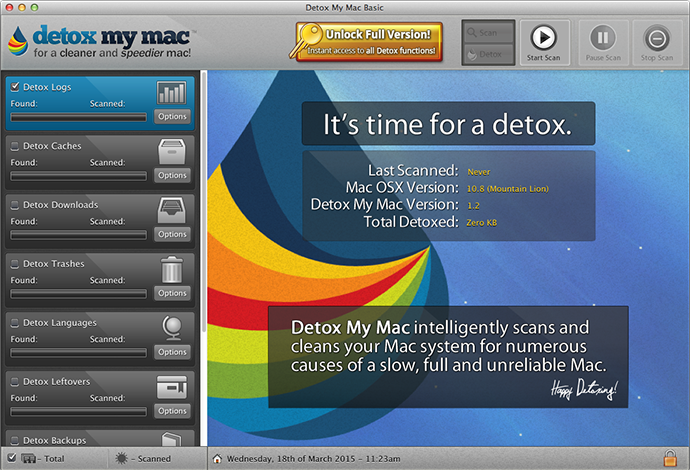
Task: Click the date and time in the status bar
Action: pyautogui.click(x=314, y=459)
